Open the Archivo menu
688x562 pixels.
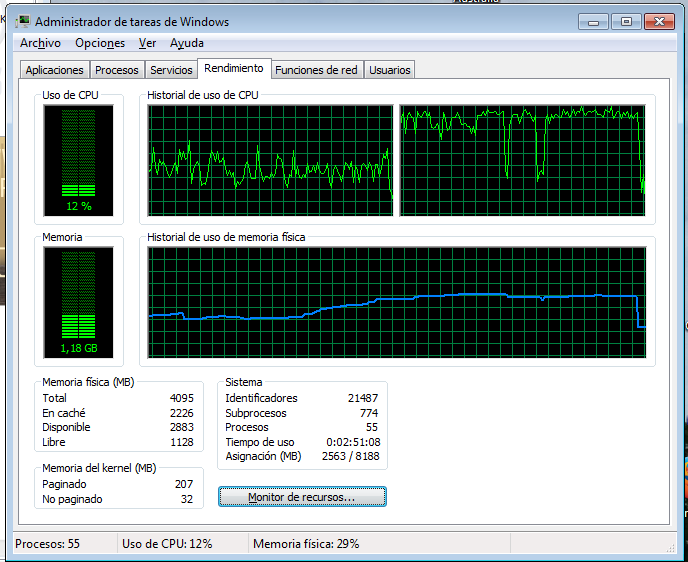(x=40, y=43)
